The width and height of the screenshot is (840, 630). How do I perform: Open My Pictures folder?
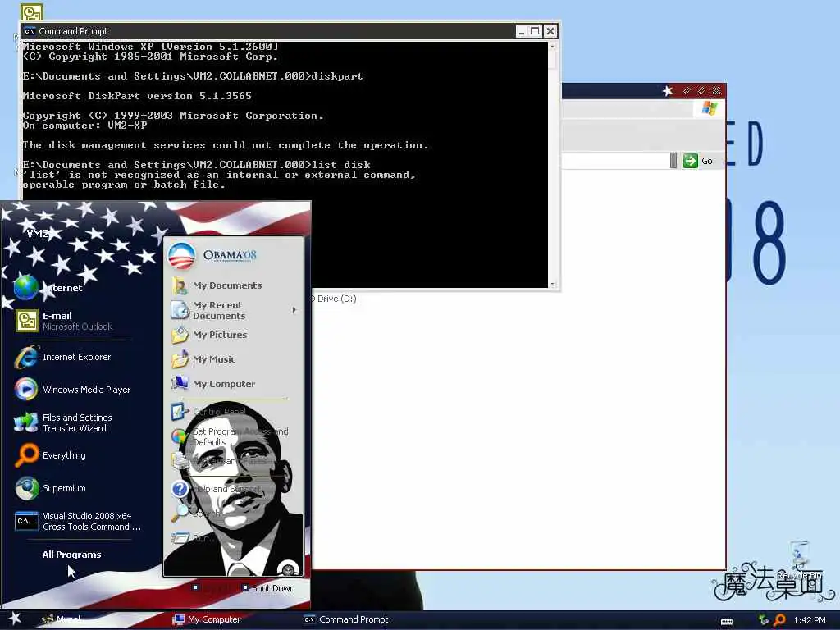(x=209, y=335)
